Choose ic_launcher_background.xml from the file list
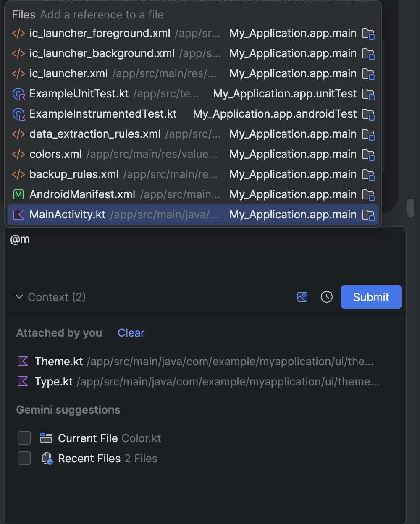The height and width of the screenshot is (524, 420). click(102, 53)
